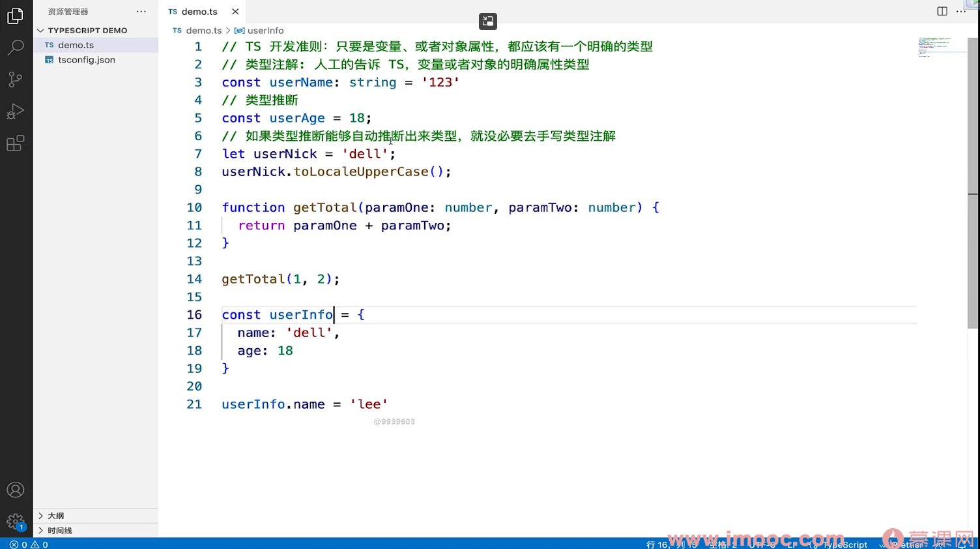Switch to the demo.ts editor tab
This screenshot has width=980, height=549.
click(199, 11)
